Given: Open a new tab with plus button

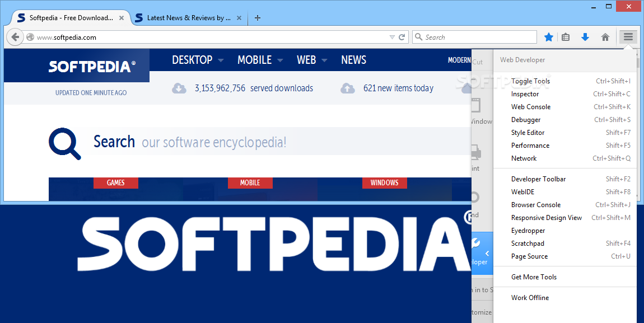Looking at the screenshot, I should click(258, 18).
